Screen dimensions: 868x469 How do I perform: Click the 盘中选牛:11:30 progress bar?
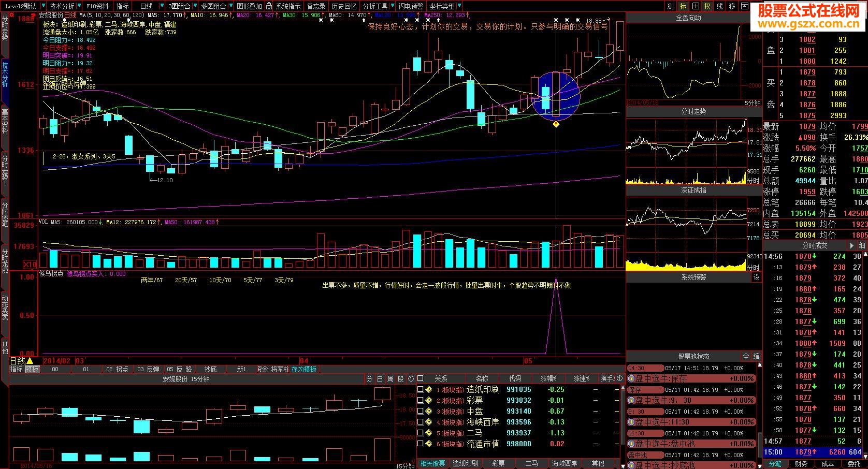coord(691,422)
